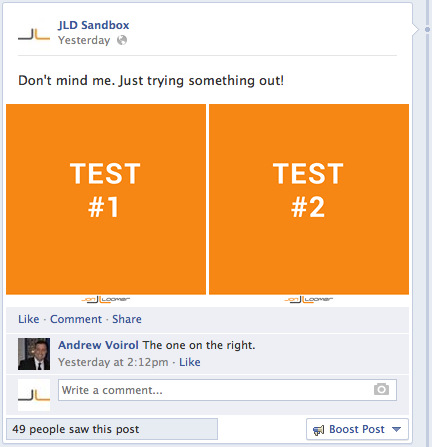The image size is (432, 447).
Task: Click the Yesterday post timestamp
Action: pos(84,40)
